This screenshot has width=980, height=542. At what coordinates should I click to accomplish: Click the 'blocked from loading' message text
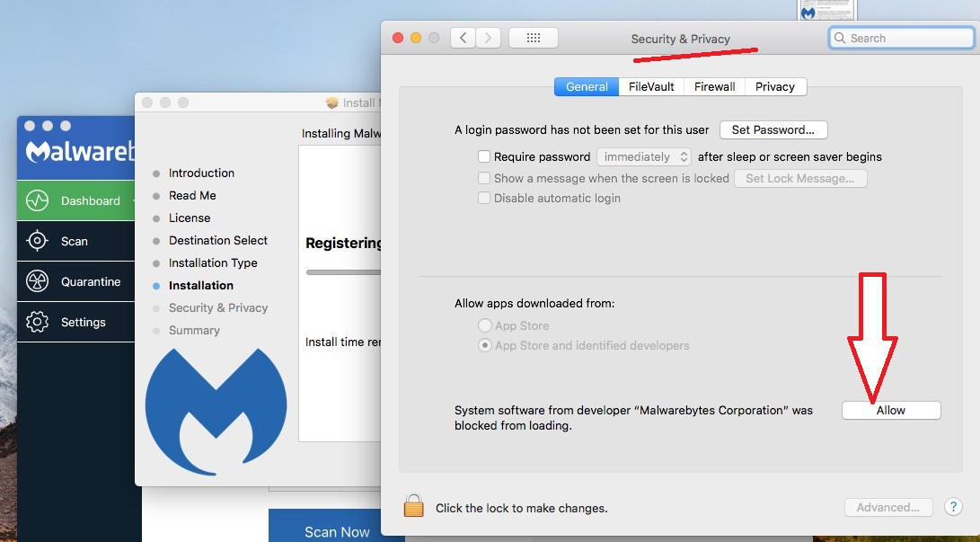click(x=634, y=418)
